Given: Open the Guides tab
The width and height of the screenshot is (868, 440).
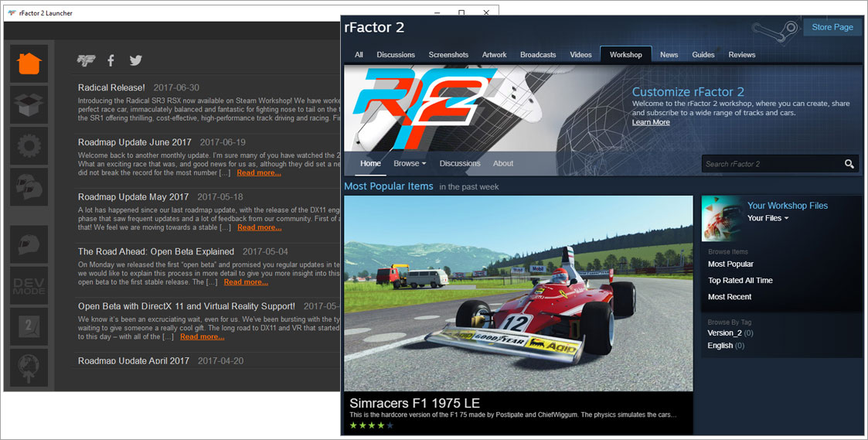Looking at the screenshot, I should [703, 55].
